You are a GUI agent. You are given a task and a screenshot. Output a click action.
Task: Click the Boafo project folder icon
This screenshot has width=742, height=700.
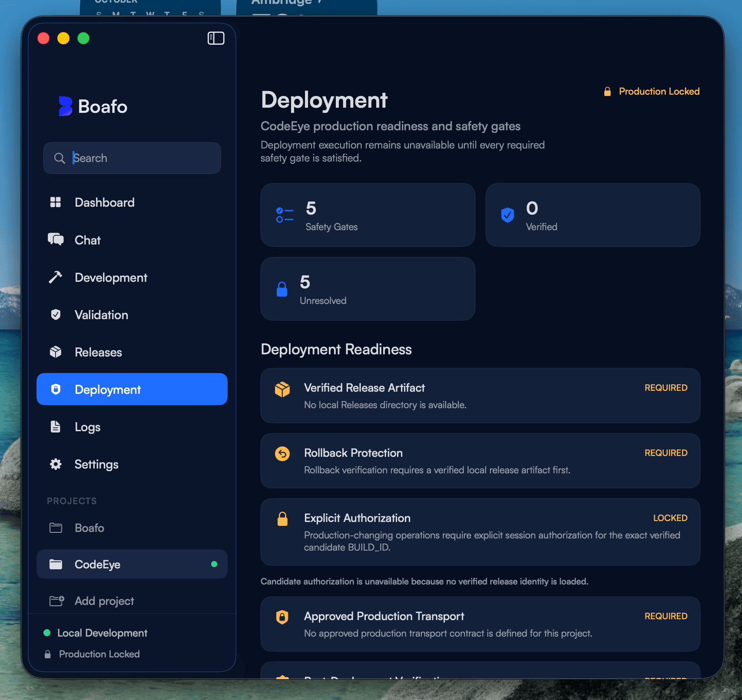56,528
